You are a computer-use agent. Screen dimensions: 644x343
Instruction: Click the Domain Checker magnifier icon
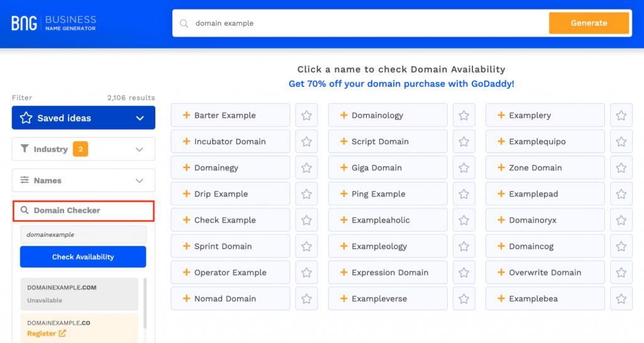25,210
